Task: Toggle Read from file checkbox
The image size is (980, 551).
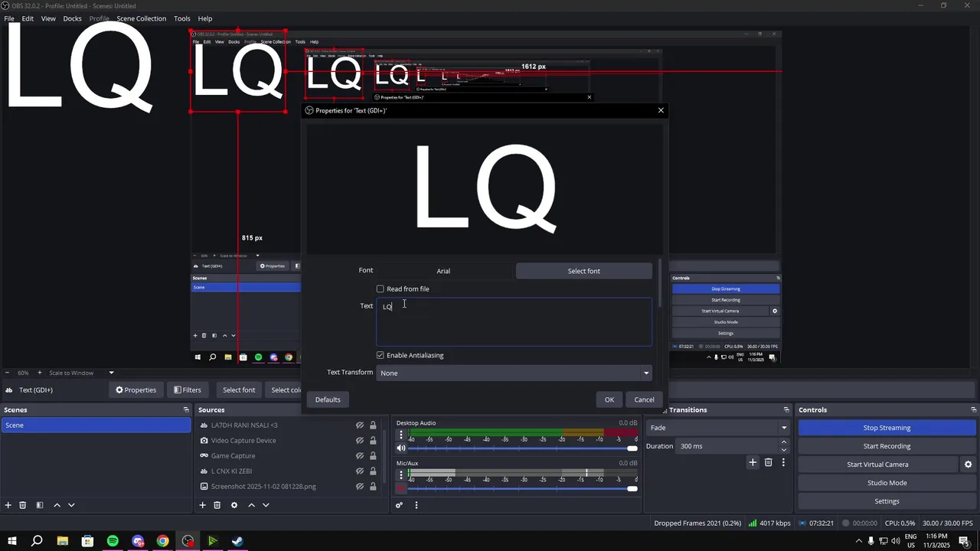Action: [381, 289]
